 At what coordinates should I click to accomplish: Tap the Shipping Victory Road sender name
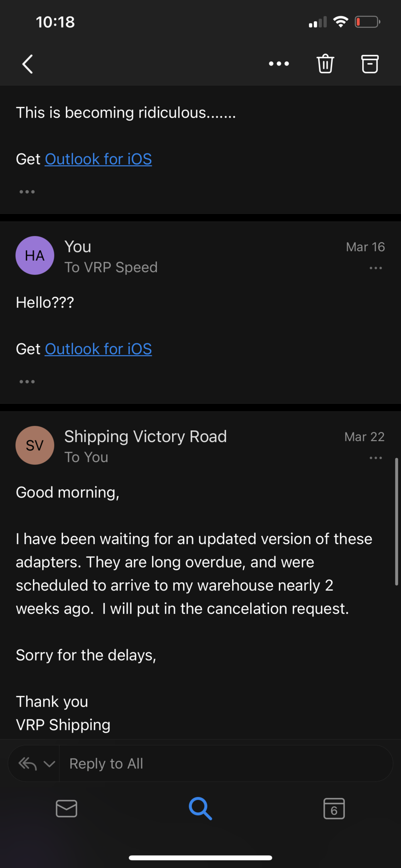[146, 436]
